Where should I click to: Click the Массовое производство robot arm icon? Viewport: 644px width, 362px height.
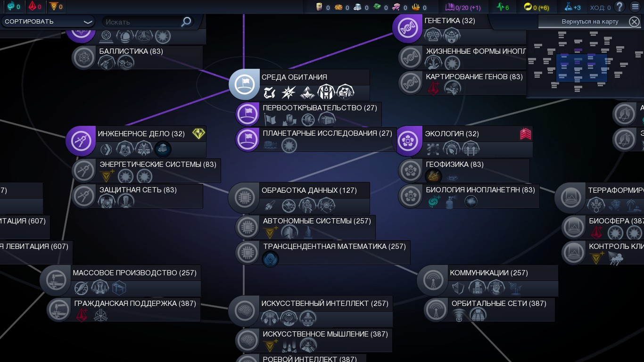(55, 280)
